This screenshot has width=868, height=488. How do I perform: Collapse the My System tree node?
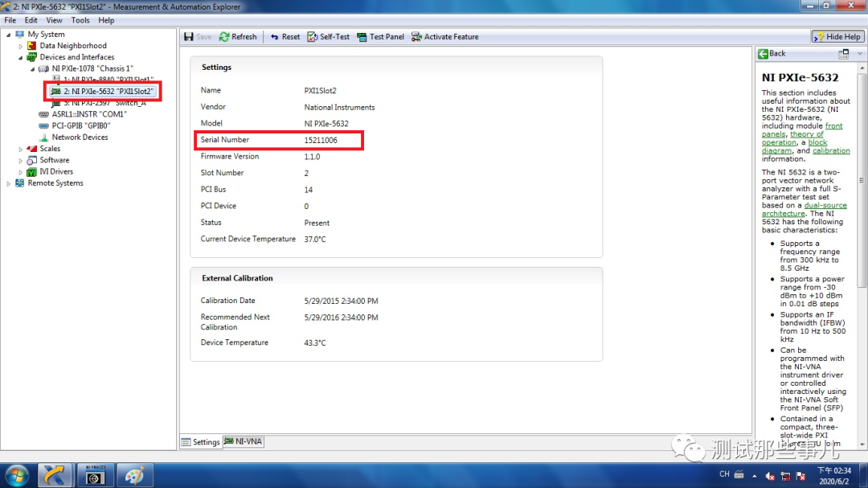(x=8, y=35)
